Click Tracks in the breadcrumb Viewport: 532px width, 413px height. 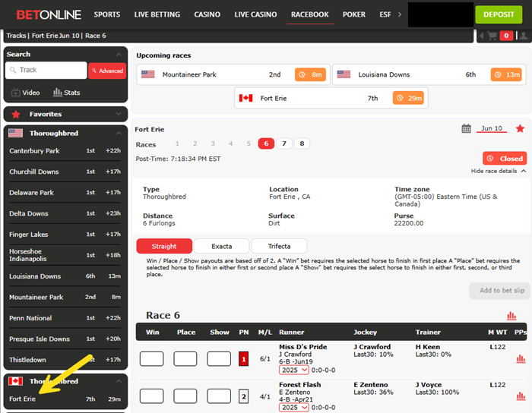click(x=16, y=36)
